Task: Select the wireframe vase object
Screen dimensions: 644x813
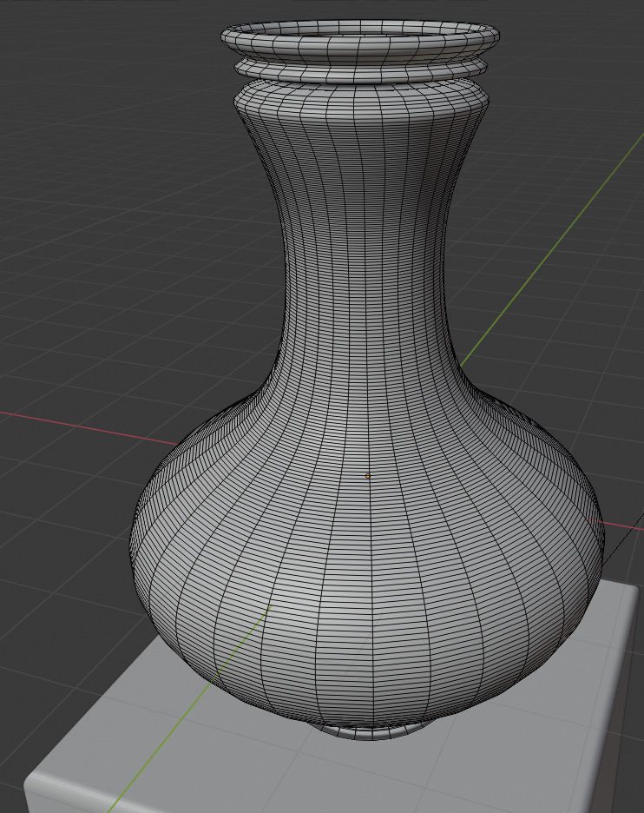Action: tap(365, 380)
